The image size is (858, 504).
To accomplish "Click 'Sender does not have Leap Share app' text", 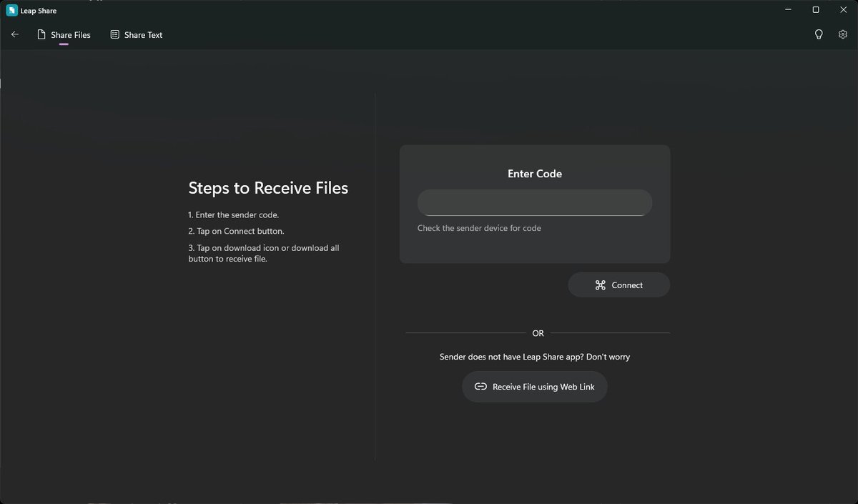I will (x=535, y=356).
